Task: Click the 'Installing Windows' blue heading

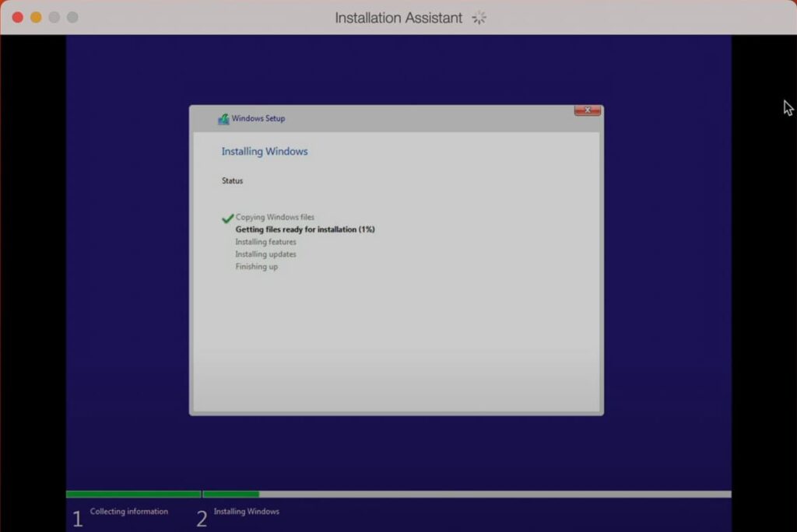Action: [x=265, y=152]
